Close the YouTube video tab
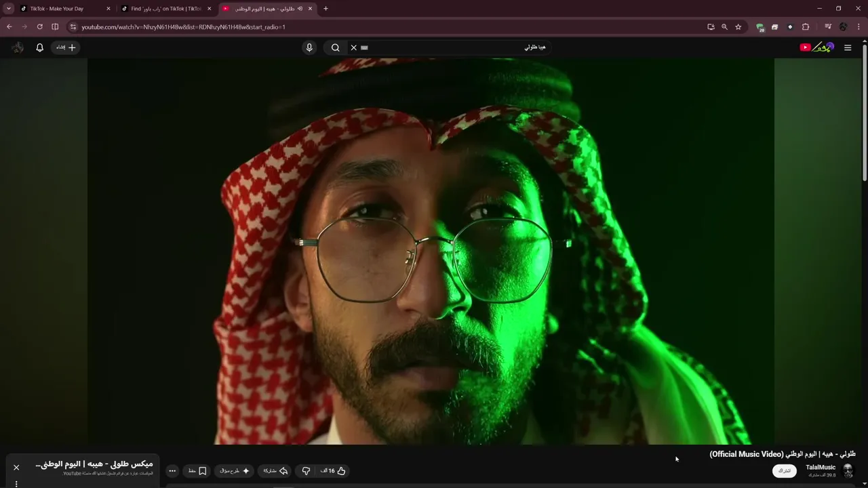The height and width of the screenshot is (488, 868). coord(311,9)
